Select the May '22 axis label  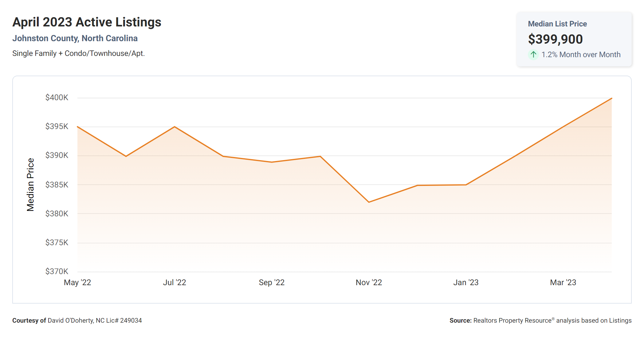tap(77, 282)
